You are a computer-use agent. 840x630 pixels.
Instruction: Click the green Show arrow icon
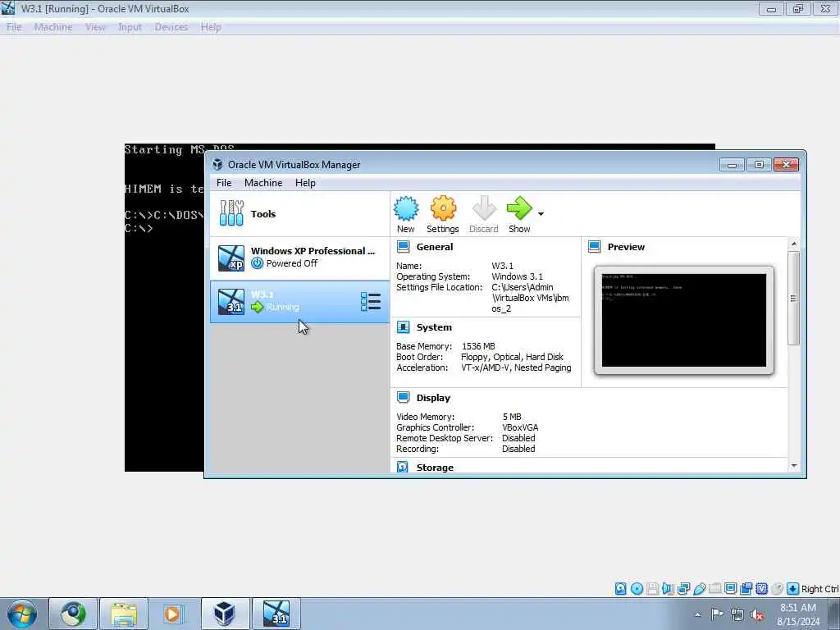pyautogui.click(x=518, y=208)
